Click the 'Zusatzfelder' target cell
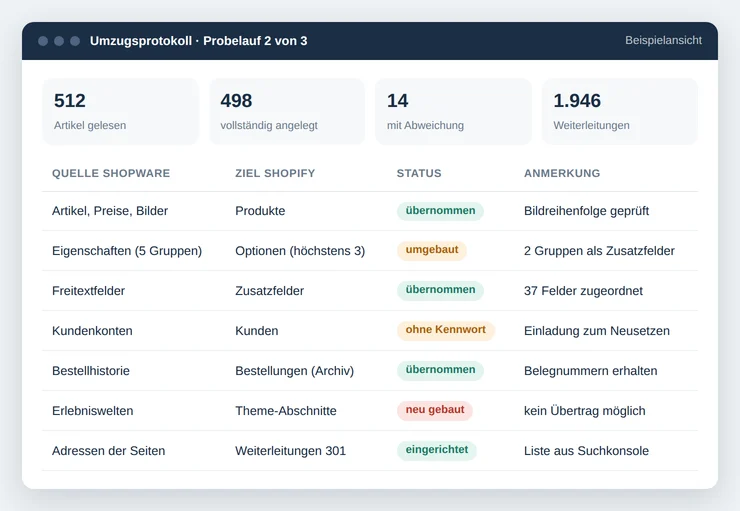The width and height of the screenshot is (740, 511). coord(269,291)
